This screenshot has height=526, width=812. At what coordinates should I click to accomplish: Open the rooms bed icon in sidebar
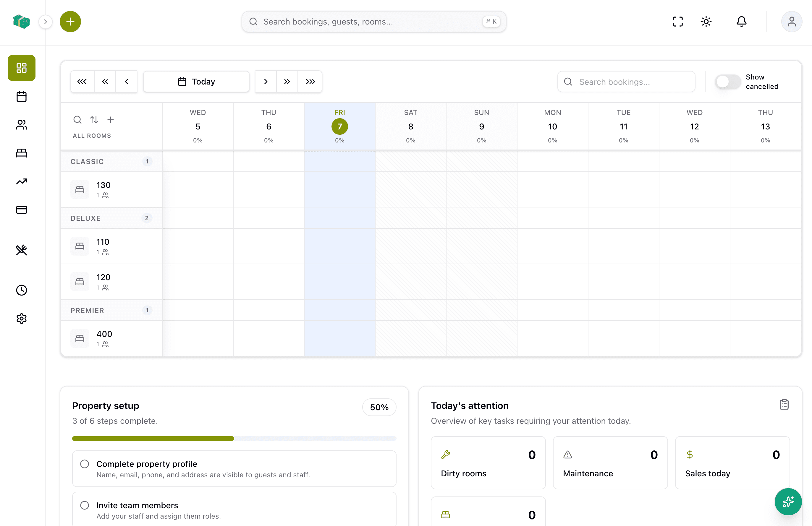[22, 153]
